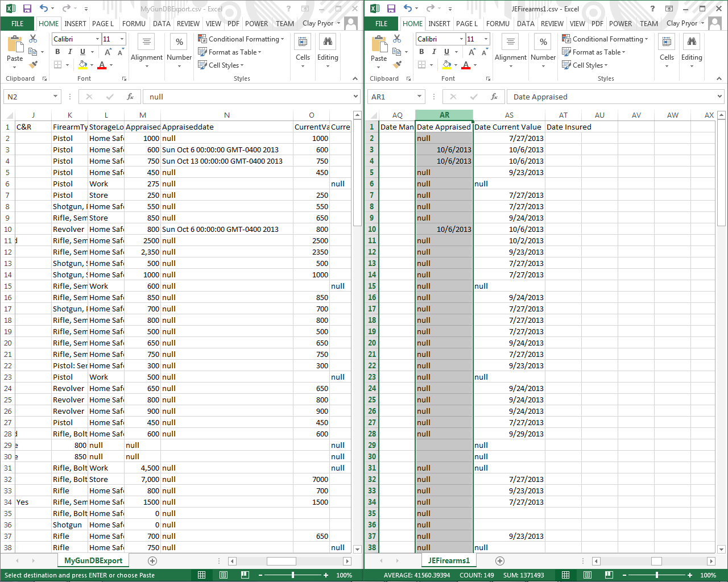Click Undo arrow in JEFirearms1 title bar
Image resolution: width=728 pixels, height=582 pixels.
(408, 9)
